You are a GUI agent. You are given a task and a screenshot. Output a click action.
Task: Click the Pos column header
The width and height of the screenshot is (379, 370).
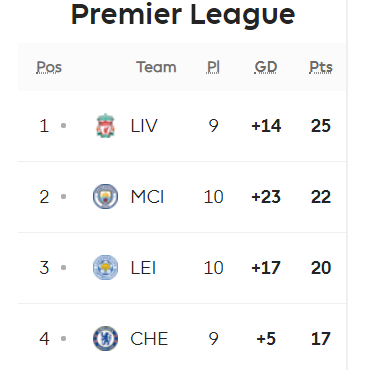(x=49, y=67)
